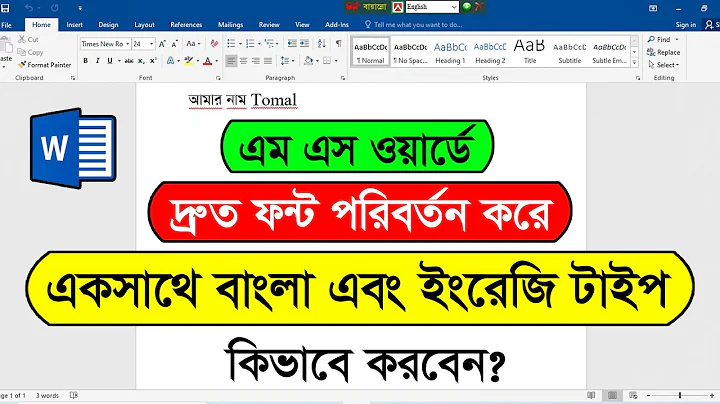Toggle subscript formatting
This screenshot has width=720, height=404.
click(x=141, y=61)
